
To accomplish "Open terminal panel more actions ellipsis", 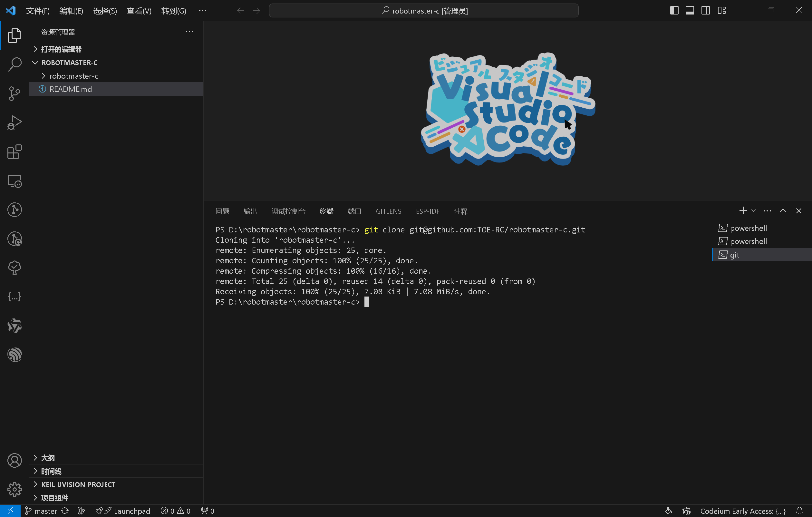I will tap(767, 211).
